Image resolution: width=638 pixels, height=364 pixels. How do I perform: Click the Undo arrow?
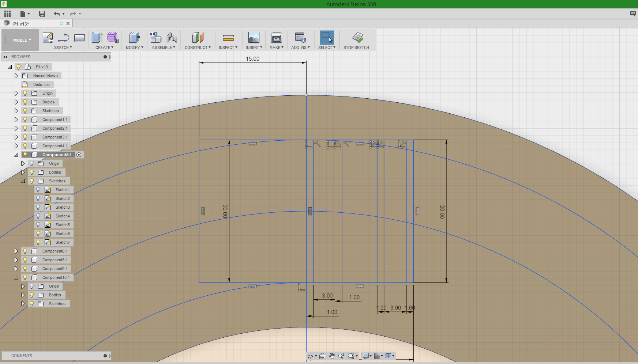(x=57, y=14)
